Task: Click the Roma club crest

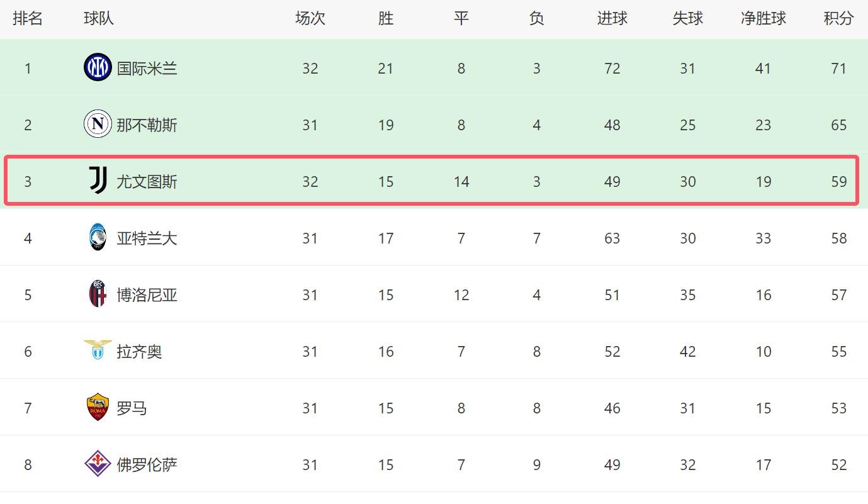Action: pos(98,407)
